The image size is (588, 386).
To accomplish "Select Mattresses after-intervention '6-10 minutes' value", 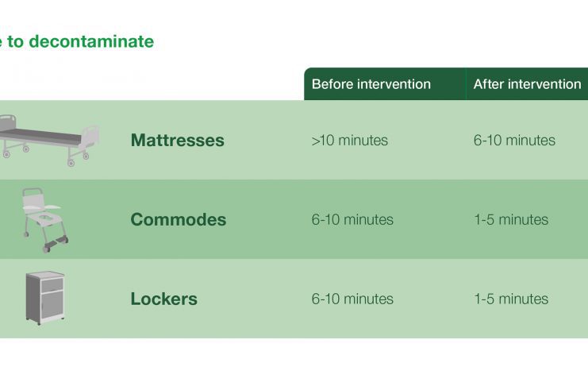I will 514,141.
